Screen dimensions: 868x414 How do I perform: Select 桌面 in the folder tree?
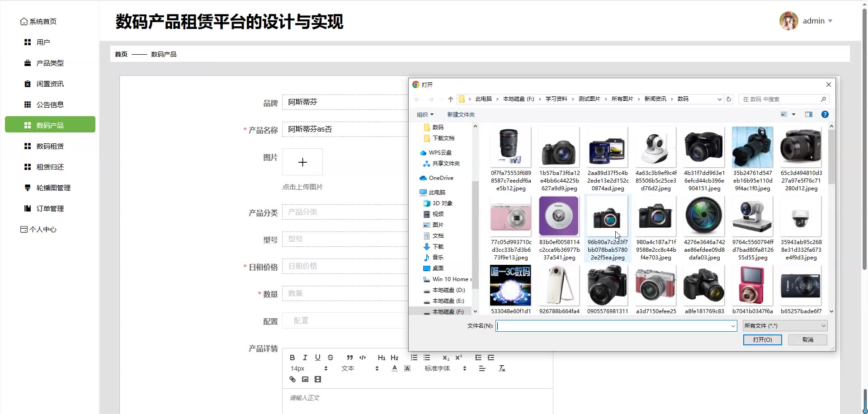click(x=438, y=268)
